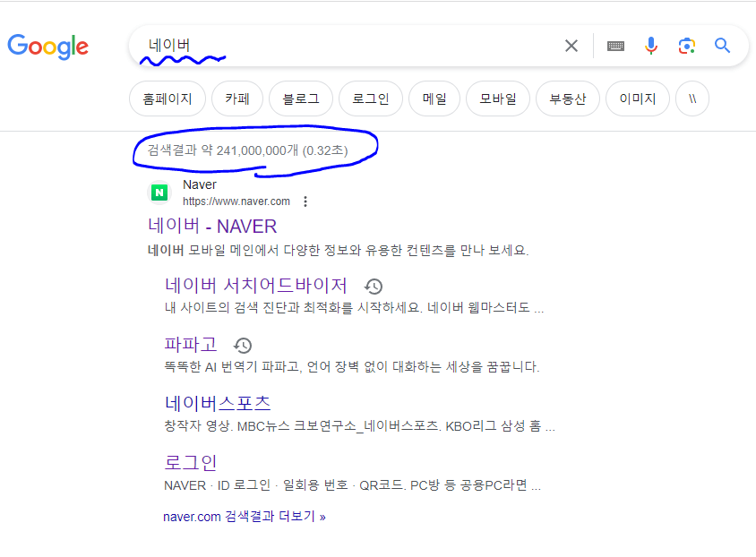Start voice search with the microphone icon
This screenshot has width=756, height=557.
[x=651, y=46]
